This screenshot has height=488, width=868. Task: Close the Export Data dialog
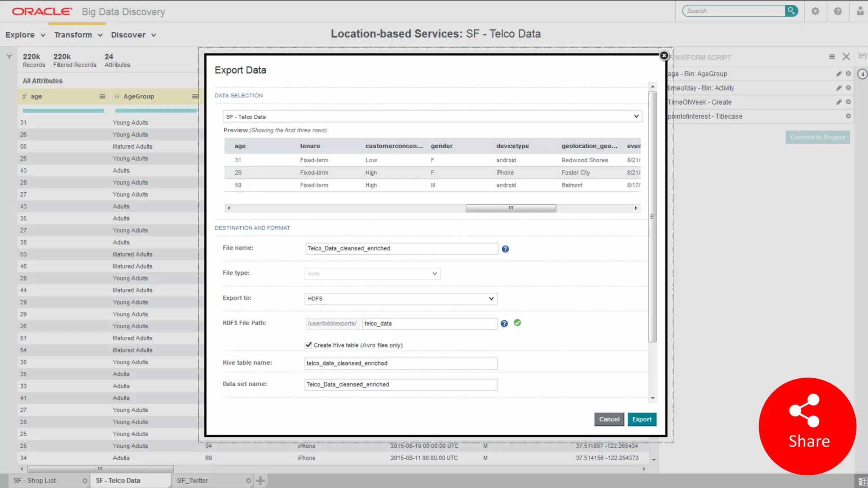click(x=664, y=55)
